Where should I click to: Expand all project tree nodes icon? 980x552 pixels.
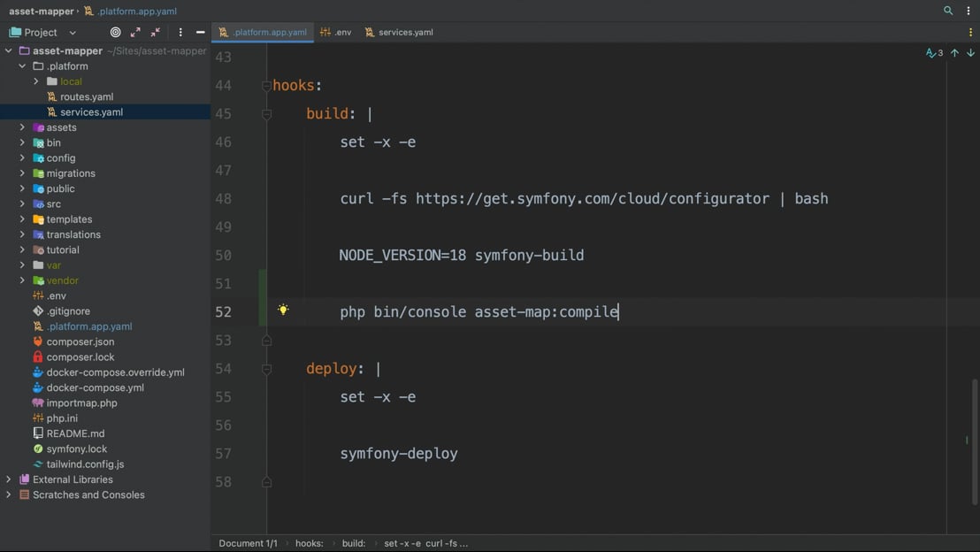tap(135, 32)
